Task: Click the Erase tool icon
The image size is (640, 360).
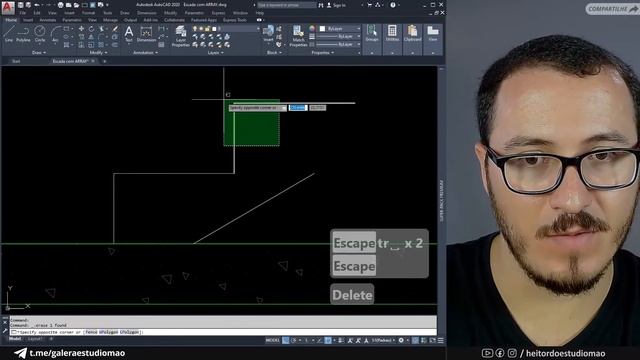Action: coord(115,29)
